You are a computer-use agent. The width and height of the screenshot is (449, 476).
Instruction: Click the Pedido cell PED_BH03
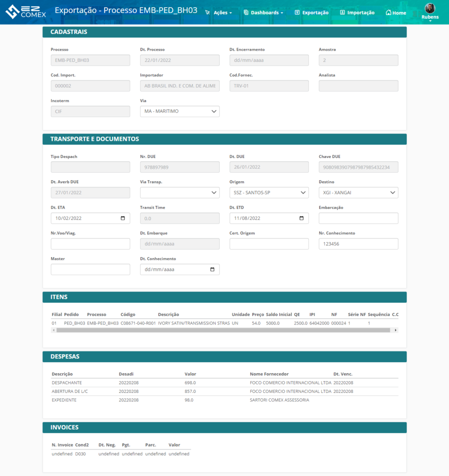coord(74,324)
